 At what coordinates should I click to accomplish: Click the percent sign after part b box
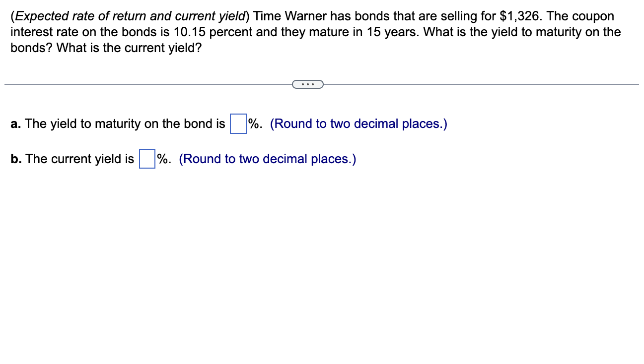[x=162, y=159]
